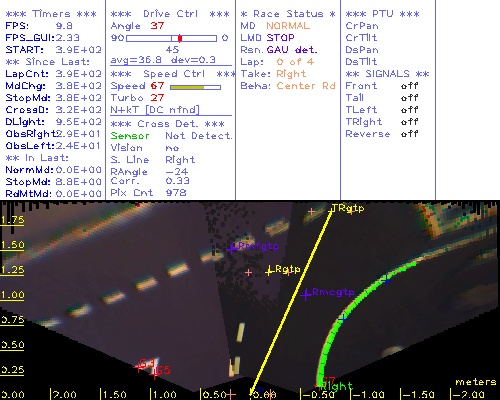Click the NORMAL mode value

288,26
